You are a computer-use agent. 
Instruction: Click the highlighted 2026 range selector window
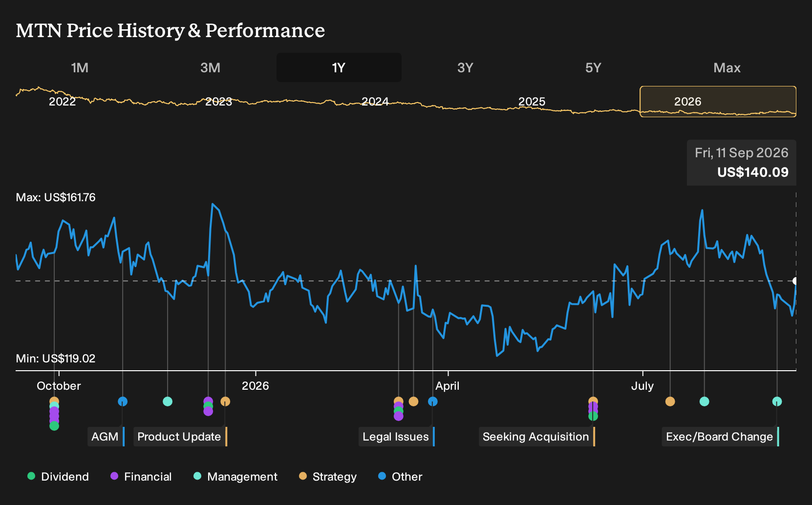(x=718, y=102)
